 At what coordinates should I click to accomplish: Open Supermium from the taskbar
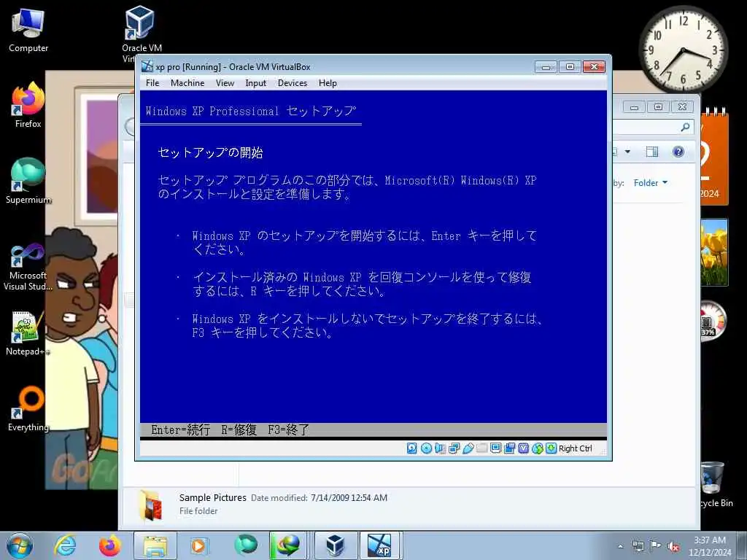[246, 545]
